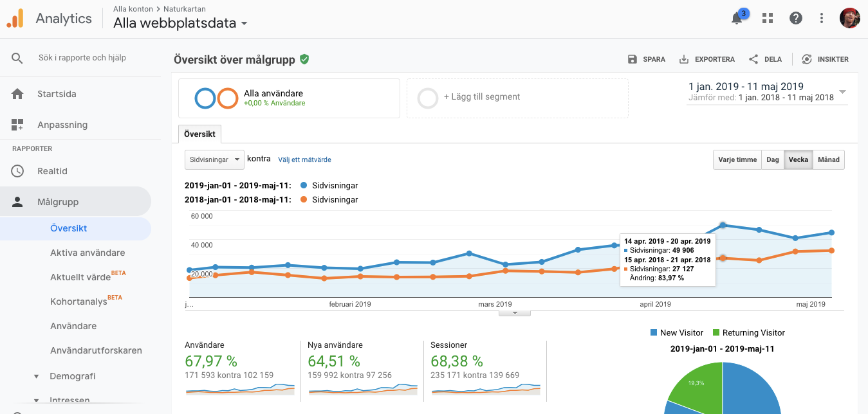
Task: Click the blue New Visitor legend swatch
Action: click(x=654, y=333)
